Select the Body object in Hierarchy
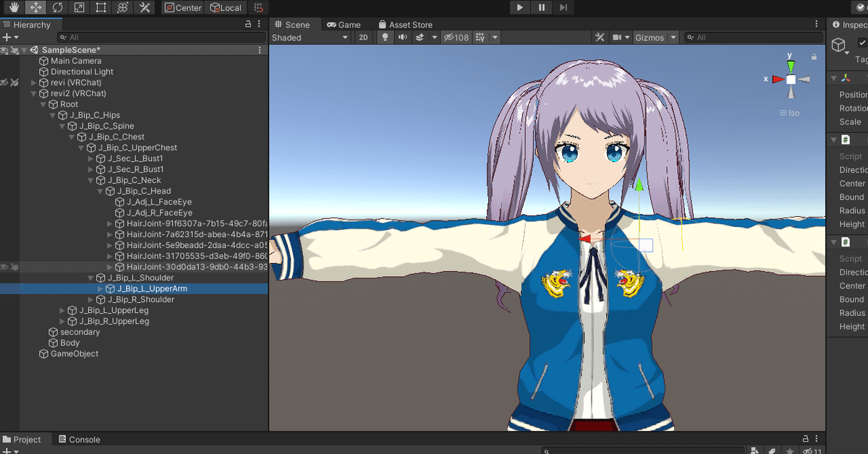This screenshot has width=868, height=454. click(70, 343)
